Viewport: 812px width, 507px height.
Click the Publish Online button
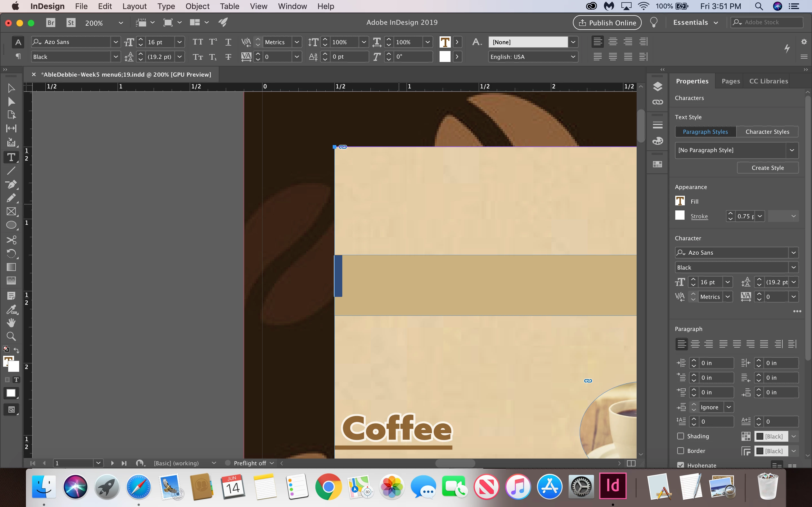pyautogui.click(x=607, y=23)
